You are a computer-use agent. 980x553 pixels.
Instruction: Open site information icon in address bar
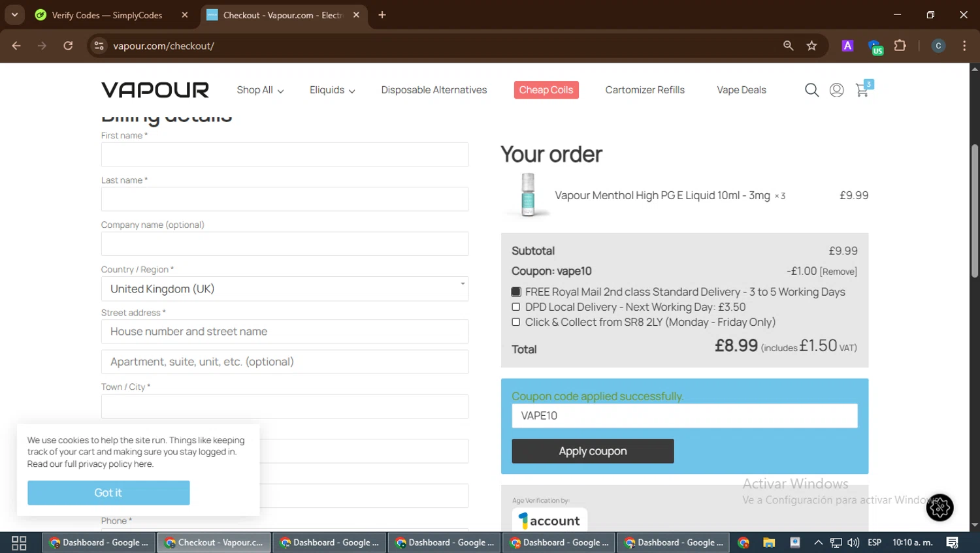click(x=99, y=46)
